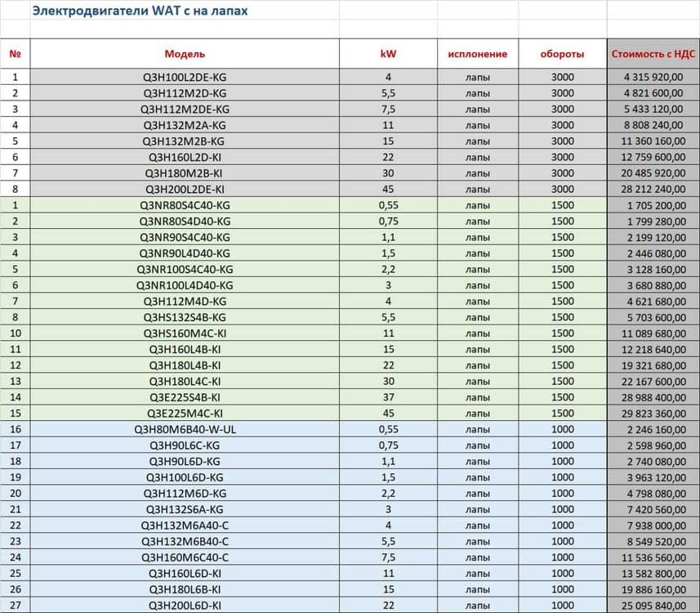The width and height of the screenshot is (700, 613).
Task: Select model cell Q3NR90S4C40-KG
Action: coord(185,237)
